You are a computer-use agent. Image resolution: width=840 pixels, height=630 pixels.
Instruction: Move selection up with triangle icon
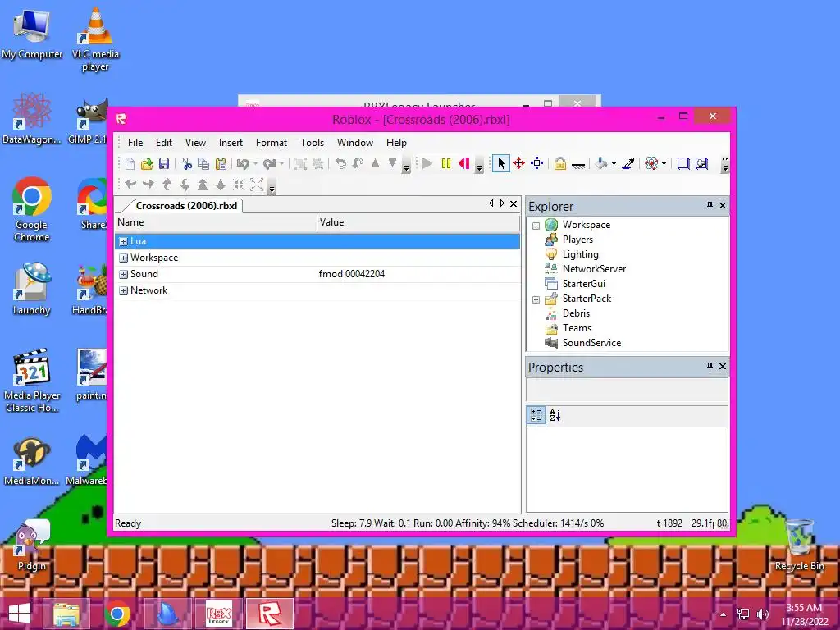click(375, 163)
